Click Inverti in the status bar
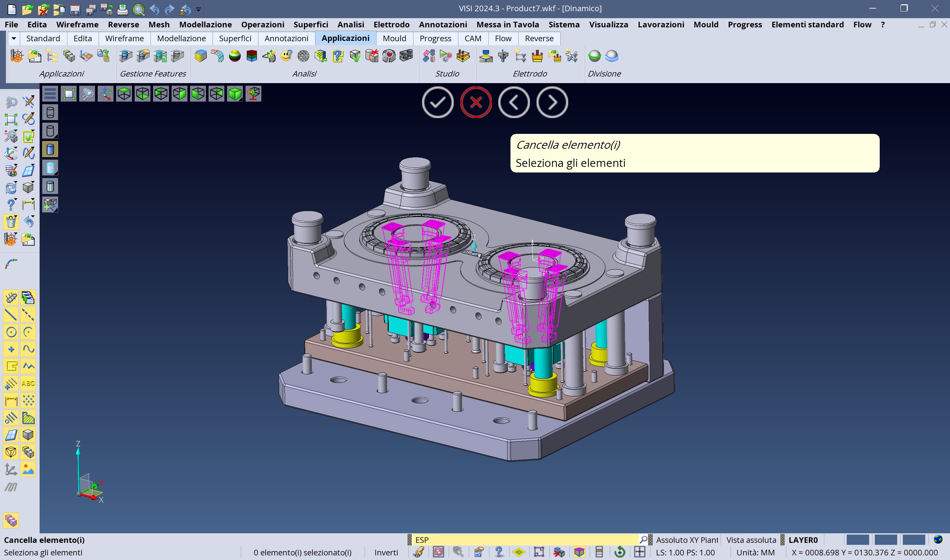The height and width of the screenshot is (560, 950). (x=386, y=552)
